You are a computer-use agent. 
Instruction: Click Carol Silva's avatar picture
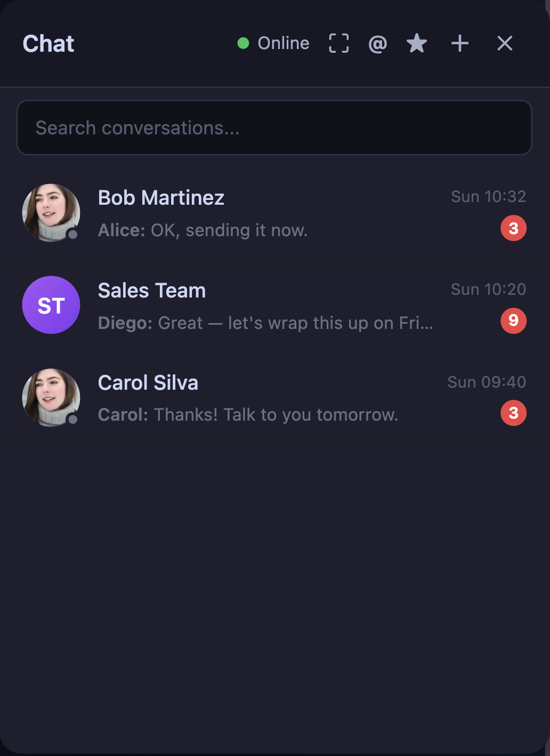(x=51, y=397)
